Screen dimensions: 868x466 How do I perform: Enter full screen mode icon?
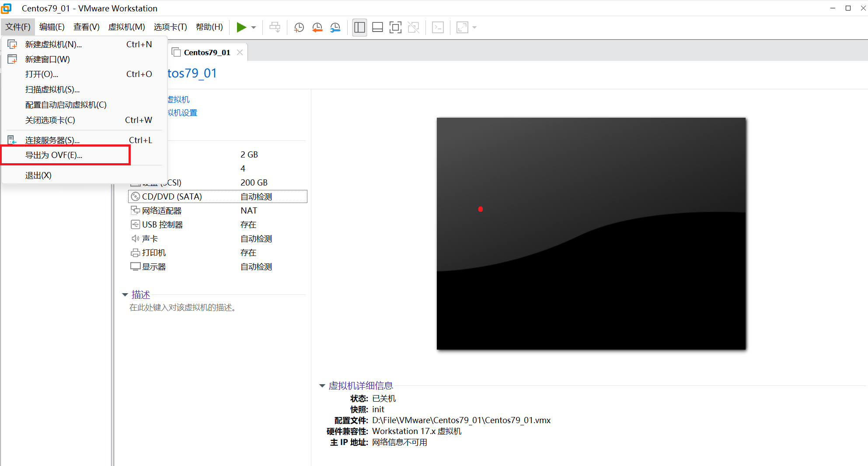coord(395,27)
